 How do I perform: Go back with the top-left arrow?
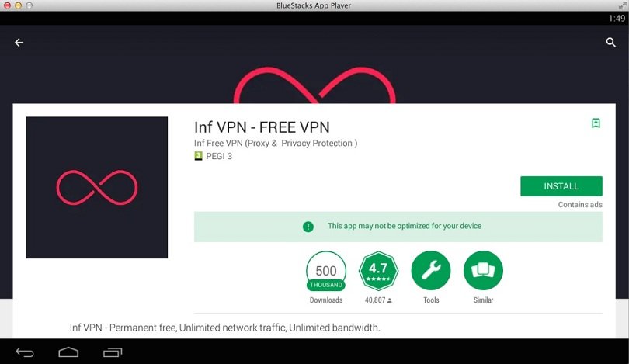(19, 43)
